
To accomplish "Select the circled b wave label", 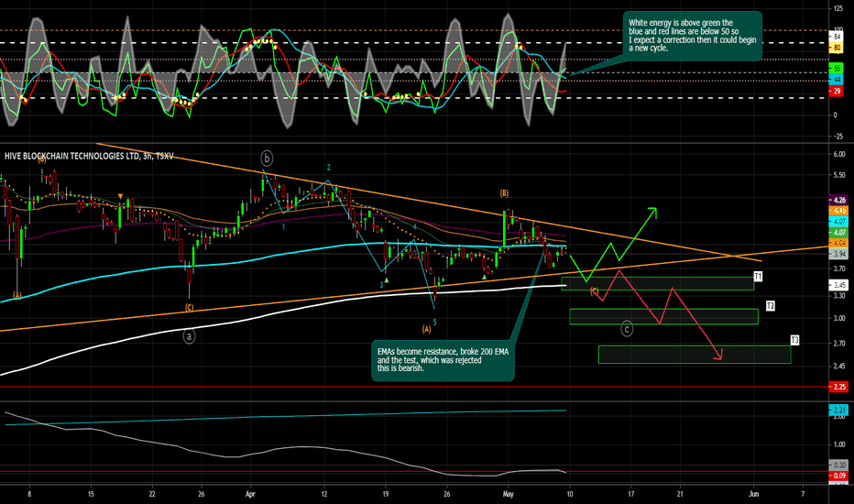I will point(267,159).
